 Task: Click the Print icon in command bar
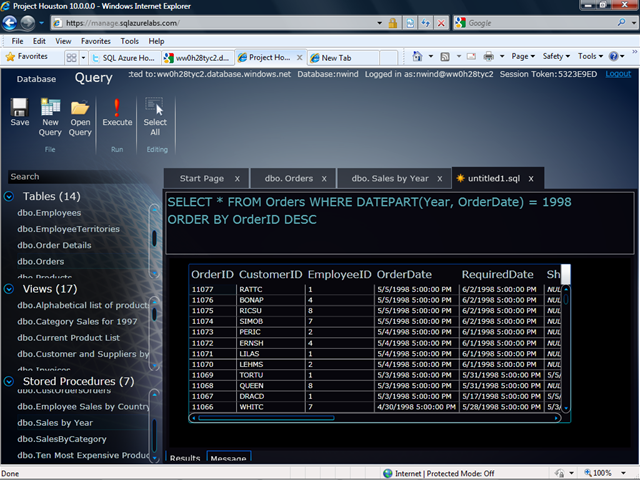[x=489, y=56]
